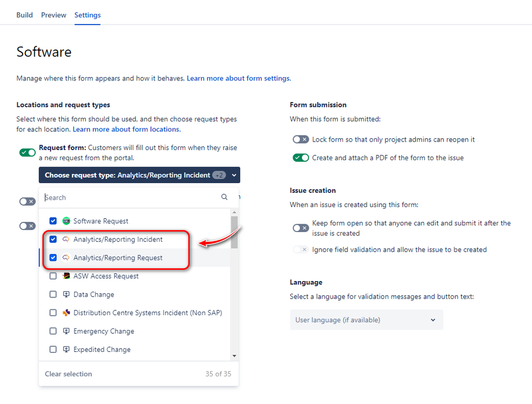
Task: Uncheck Analytics/Reporting Incident checkbox
Action: [x=53, y=239]
